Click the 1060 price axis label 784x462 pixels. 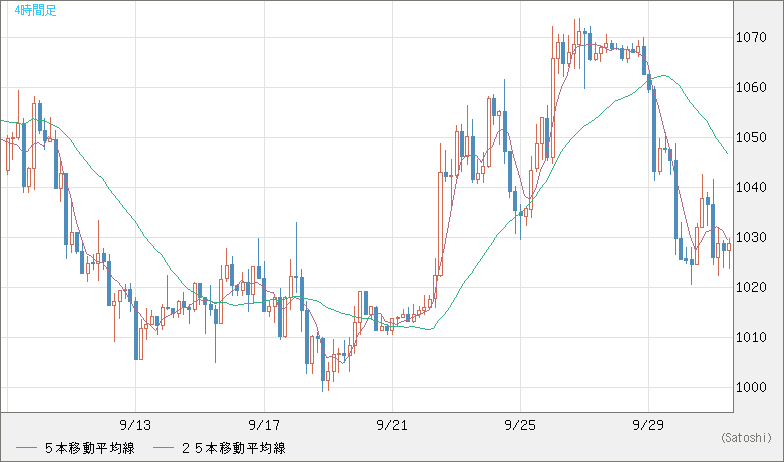click(x=750, y=88)
